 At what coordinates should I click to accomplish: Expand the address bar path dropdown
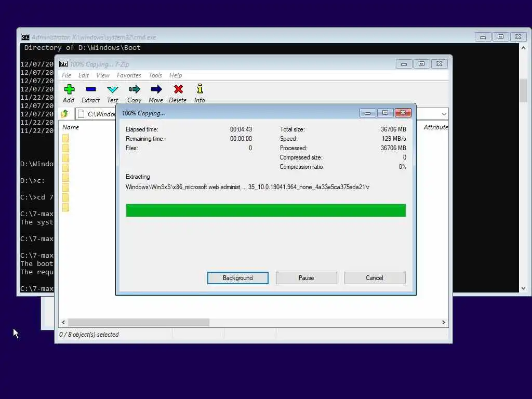click(444, 114)
